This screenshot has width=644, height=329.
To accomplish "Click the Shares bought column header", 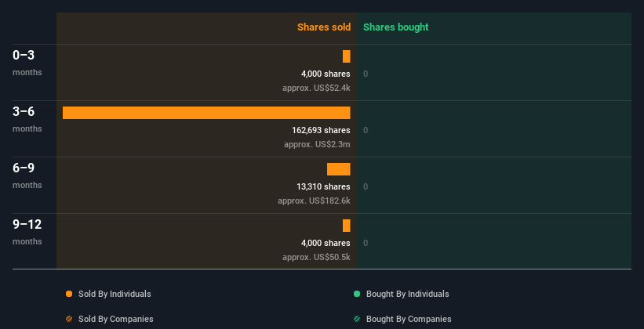I will pos(395,27).
